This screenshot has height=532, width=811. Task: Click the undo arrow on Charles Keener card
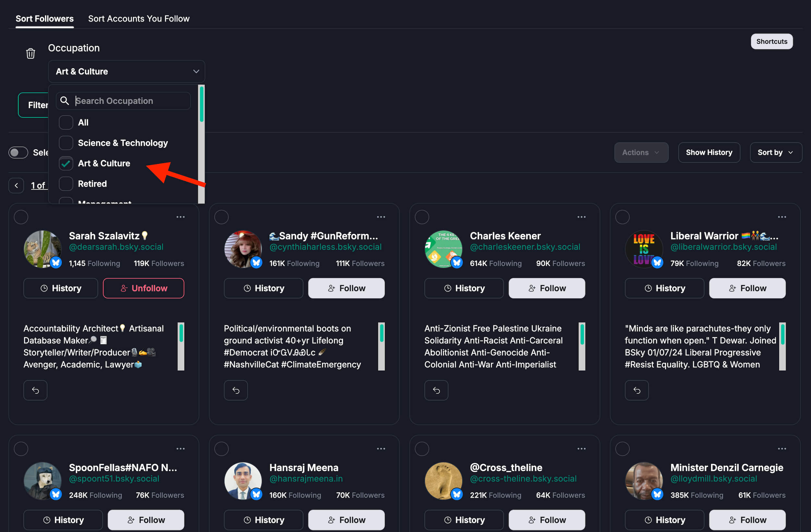436,390
